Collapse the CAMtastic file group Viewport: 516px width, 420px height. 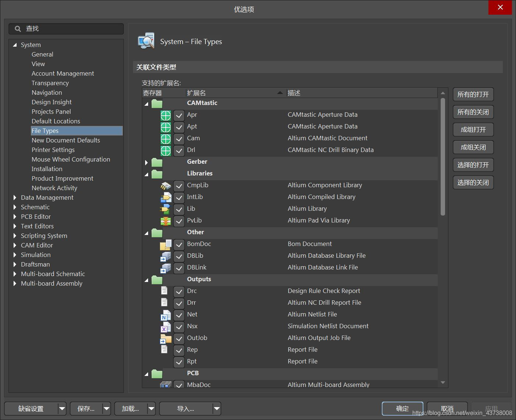[x=146, y=104]
